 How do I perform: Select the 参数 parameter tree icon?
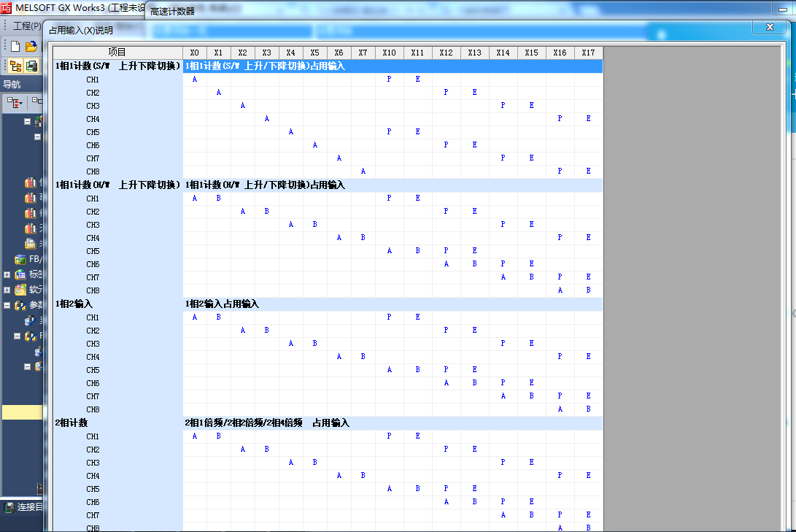21,306
